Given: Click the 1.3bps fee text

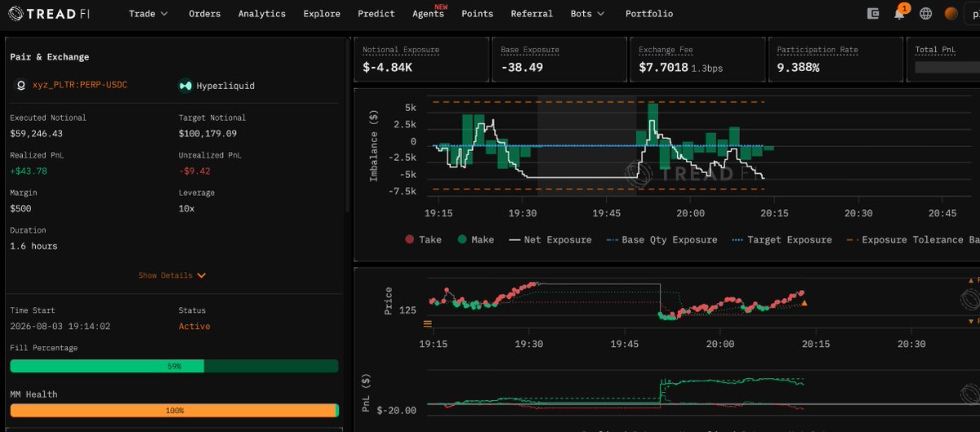Looking at the screenshot, I should click(x=709, y=68).
